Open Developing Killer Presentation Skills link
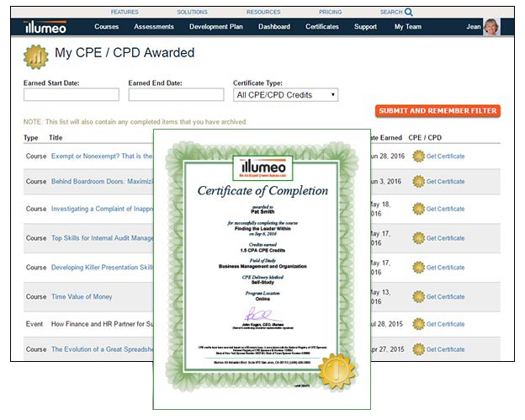This screenshot has height=420, width=525. (x=102, y=268)
